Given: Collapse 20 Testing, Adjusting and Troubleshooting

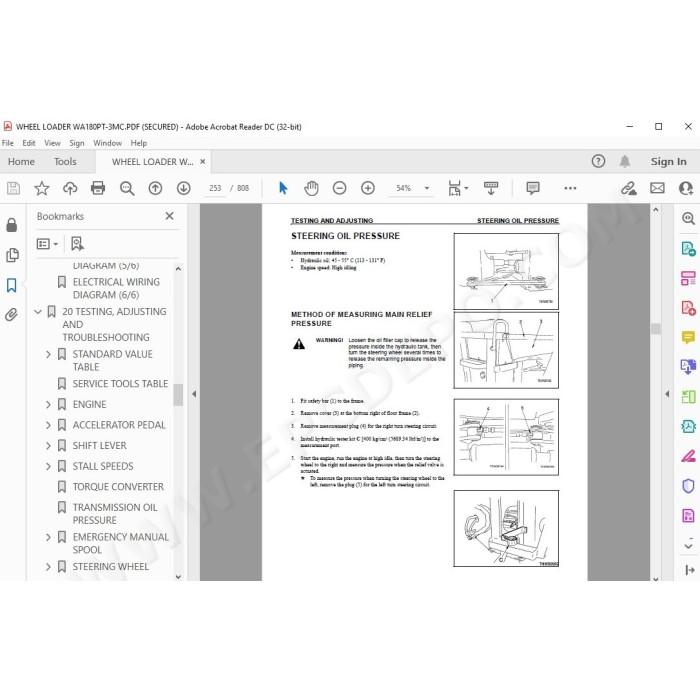Looking at the screenshot, I should point(38,312).
